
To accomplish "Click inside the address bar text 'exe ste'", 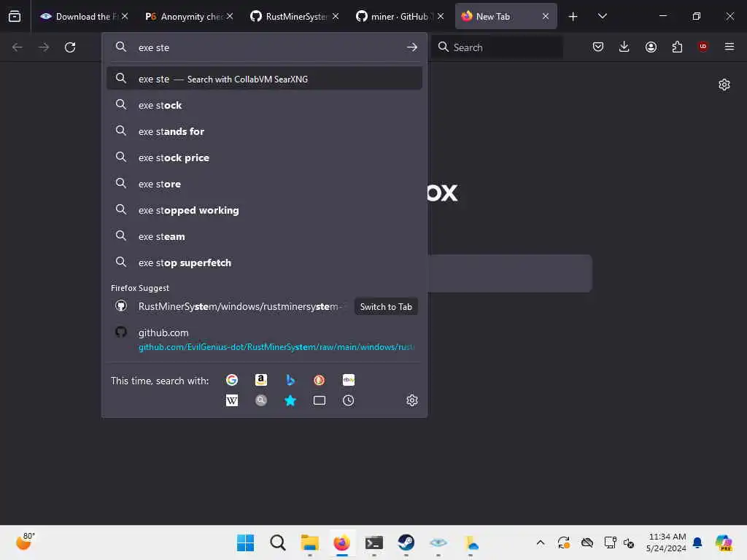I will click(x=154, y=47).
